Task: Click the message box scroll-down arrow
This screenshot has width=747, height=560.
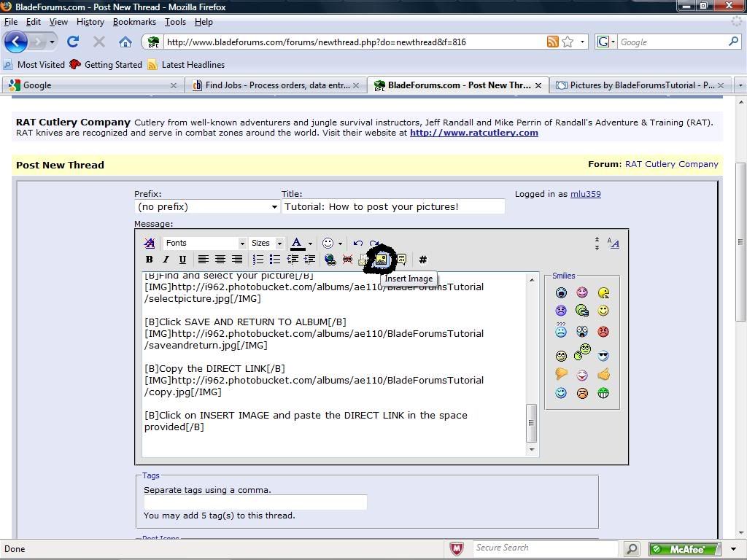Action: pos(532,449)
